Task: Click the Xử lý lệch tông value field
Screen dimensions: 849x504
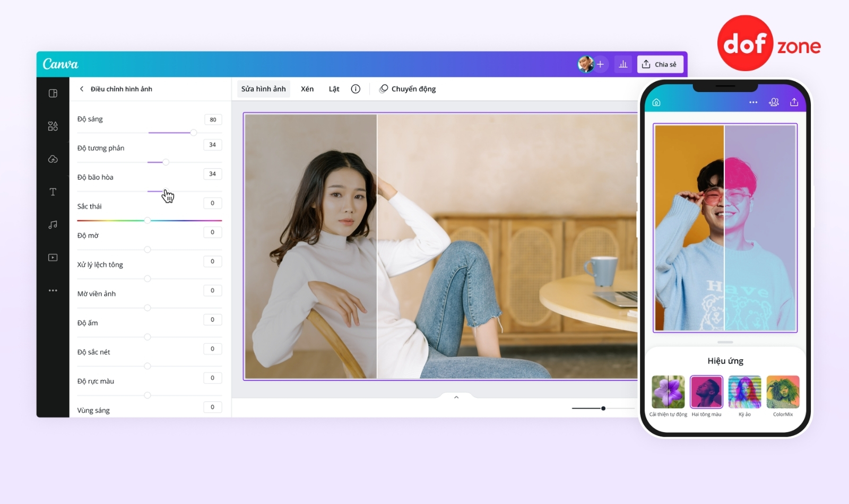Action: (213, 262)
